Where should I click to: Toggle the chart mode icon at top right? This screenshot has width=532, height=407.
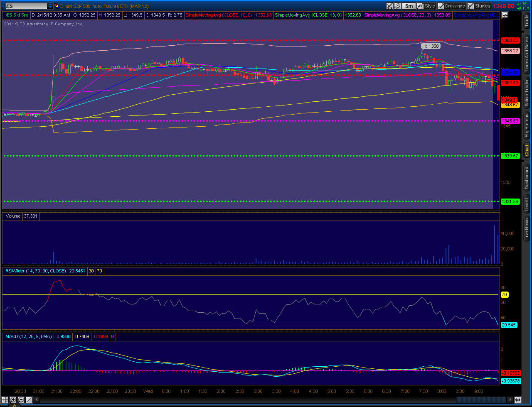[x=505, y=15]
